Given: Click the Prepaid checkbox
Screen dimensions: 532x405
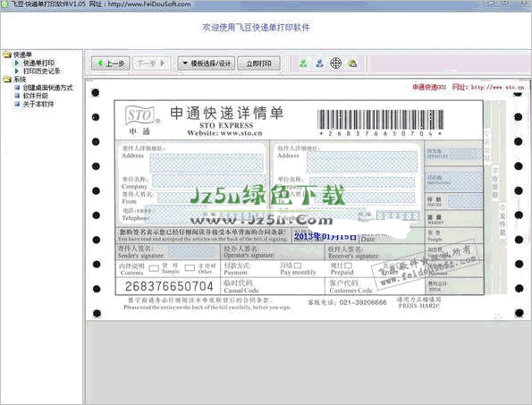Looking at the screenshot, I should point(348,265).
